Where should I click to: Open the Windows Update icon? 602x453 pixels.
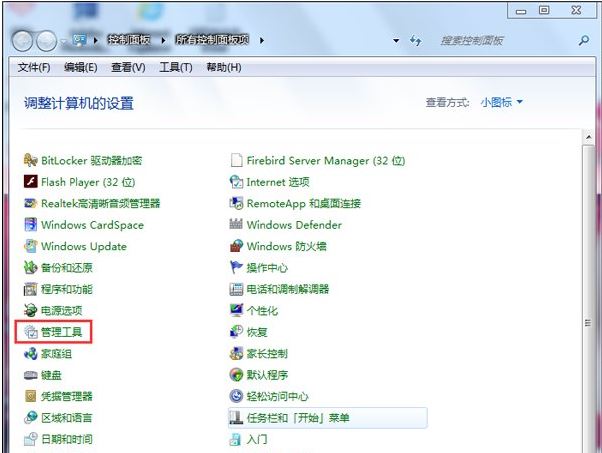point(30,246)
